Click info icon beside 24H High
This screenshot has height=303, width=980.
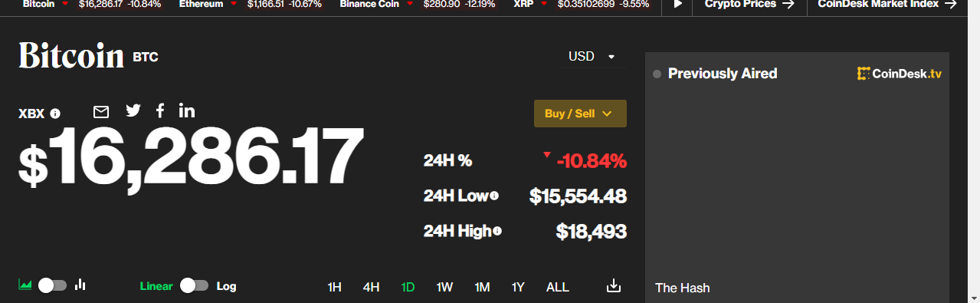pyautogui.click(x=498, y=231)
